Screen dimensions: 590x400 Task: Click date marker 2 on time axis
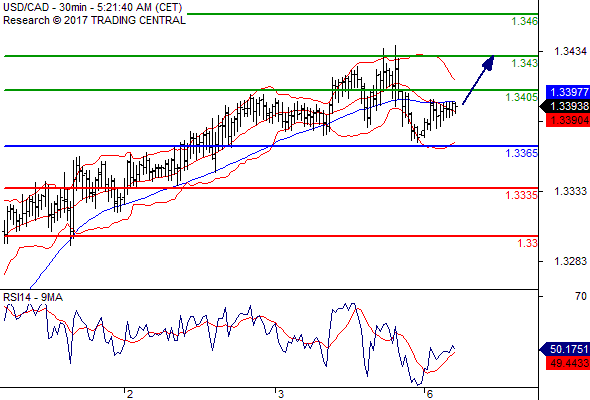click(x=130, y=394)
